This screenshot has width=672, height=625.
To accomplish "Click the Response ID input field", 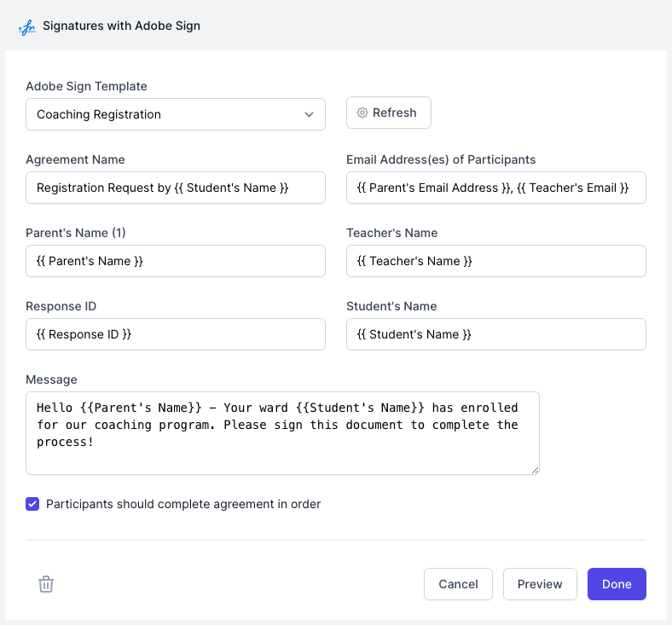I will point(176,334).
